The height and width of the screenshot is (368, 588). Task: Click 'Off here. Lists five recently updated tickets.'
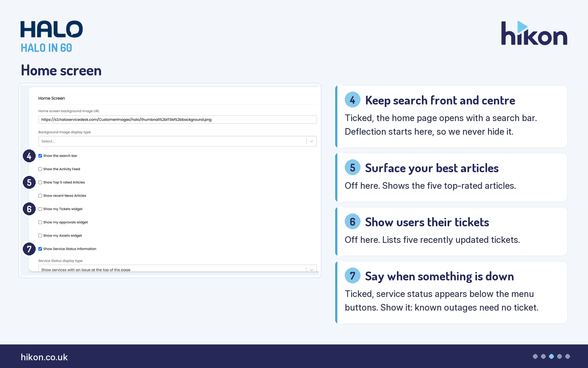pos(432,240)
